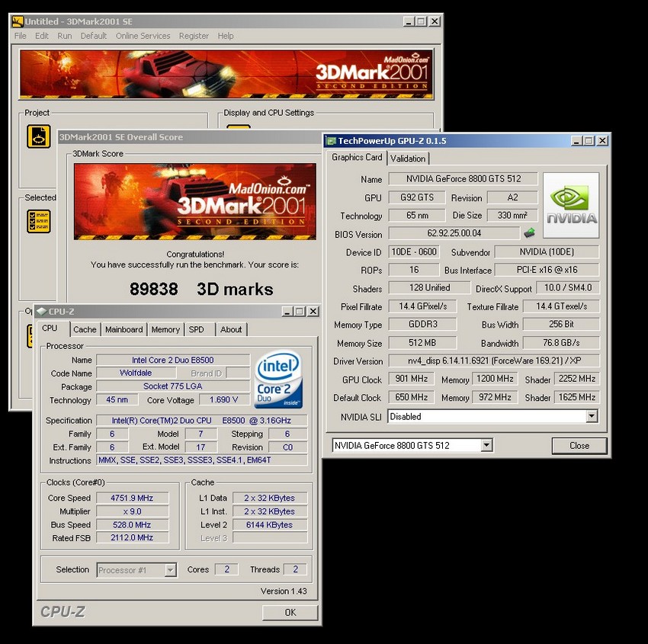Screen dimensions: 648x644
Task: Click the NVIDIA logo in GPU-Z
Action: 571,205
